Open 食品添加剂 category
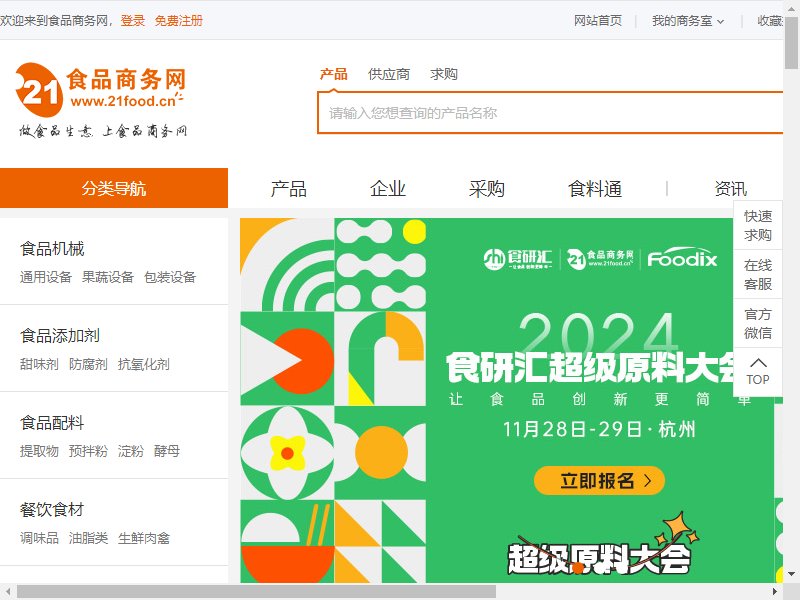800x600 pixels. click(x=60, y=336)
